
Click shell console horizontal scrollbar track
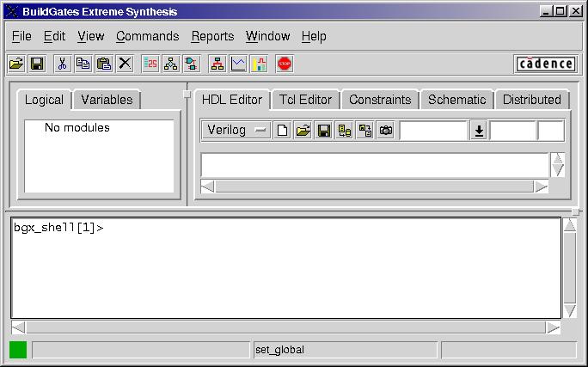[x=285, y=327]
